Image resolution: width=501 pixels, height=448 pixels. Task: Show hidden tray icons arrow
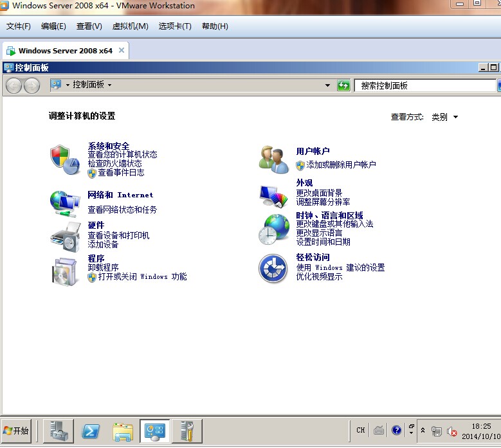click(x=423, y=430)
